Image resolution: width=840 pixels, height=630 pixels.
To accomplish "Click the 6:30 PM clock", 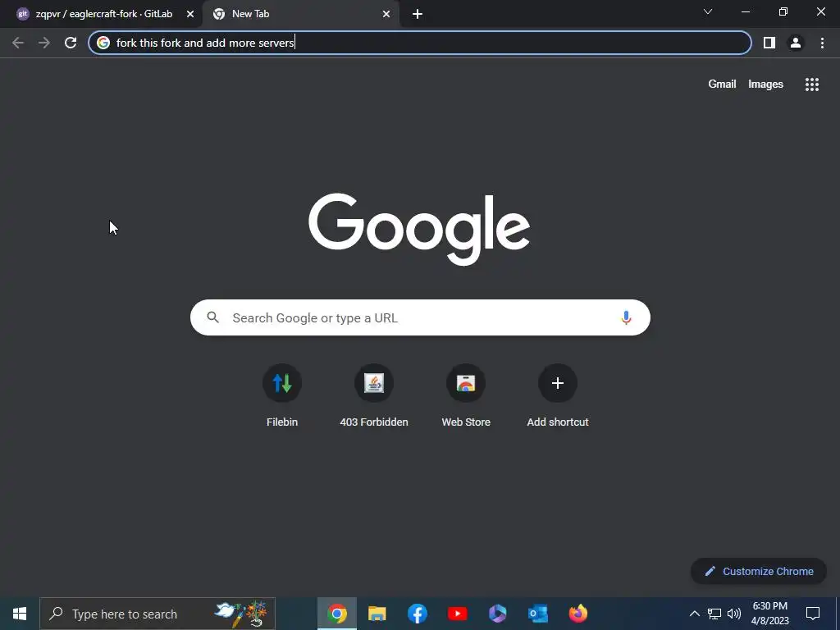I will 769,606.
